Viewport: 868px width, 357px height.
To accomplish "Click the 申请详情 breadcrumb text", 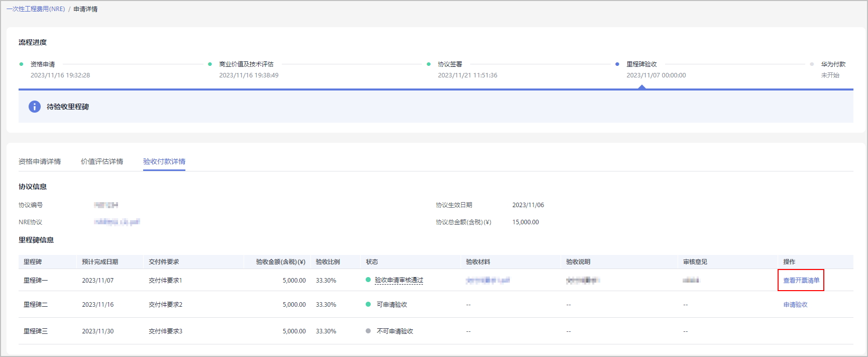I will pyautogui.click(x=85, y=9).
